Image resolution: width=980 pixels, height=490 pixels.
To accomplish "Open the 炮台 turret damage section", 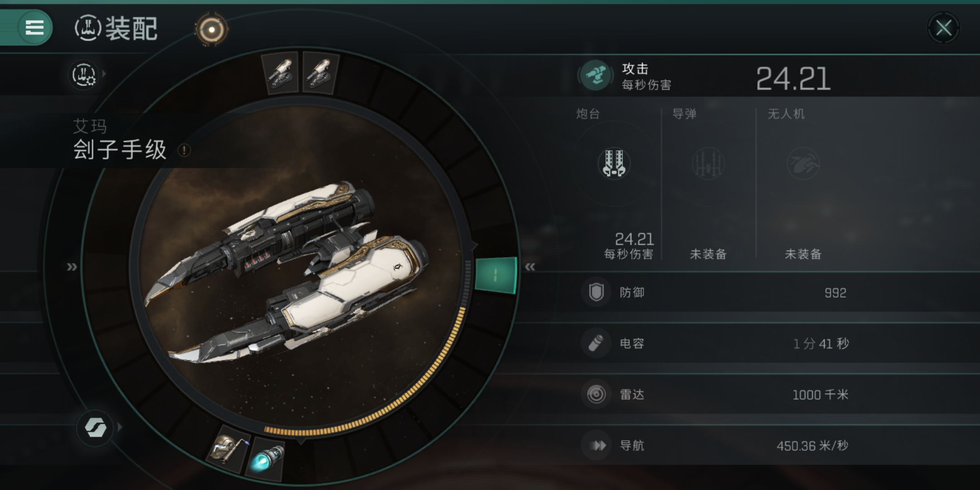I will pos(615,184).
